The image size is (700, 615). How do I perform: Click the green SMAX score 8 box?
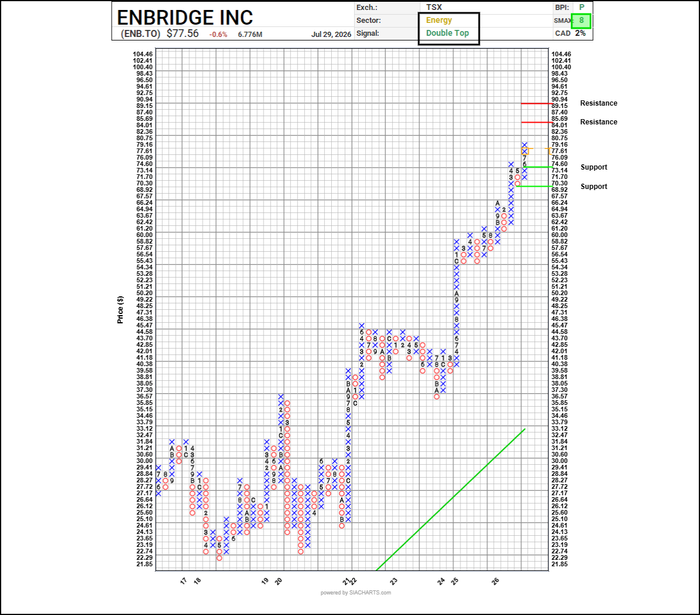coord(581,21)
